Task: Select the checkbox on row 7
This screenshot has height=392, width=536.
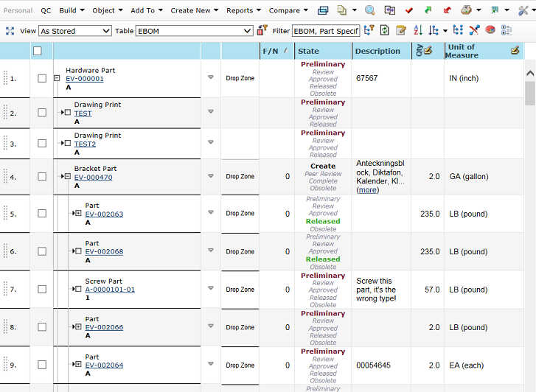Action: tap(42, 290)
